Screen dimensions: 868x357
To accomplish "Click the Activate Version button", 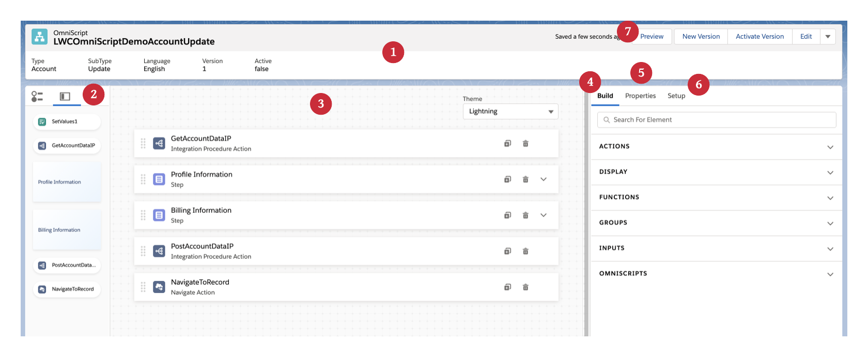I will pos(760,37).
